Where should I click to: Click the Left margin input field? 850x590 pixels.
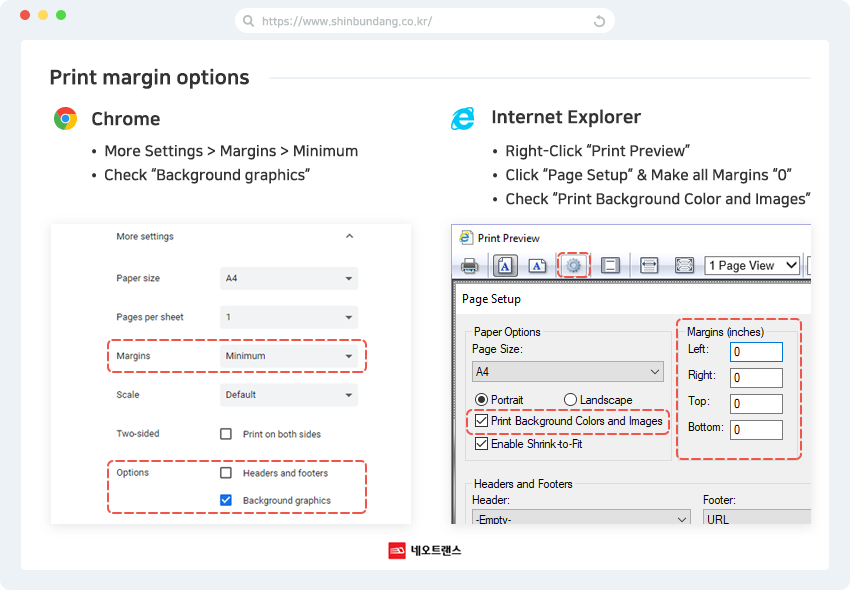coord(756,352)
